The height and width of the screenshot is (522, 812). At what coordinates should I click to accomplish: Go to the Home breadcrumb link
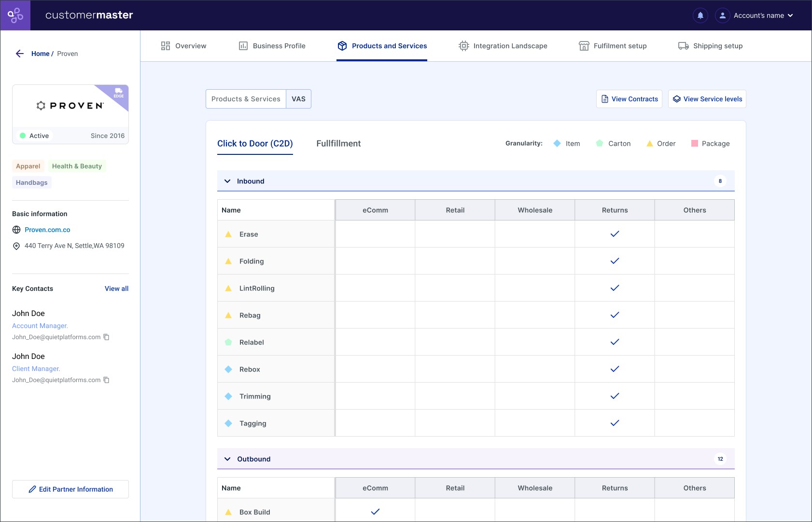(41, 54)
